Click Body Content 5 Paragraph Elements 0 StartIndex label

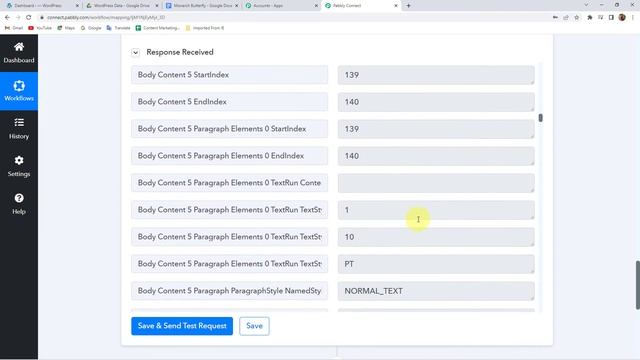[x=229, y=129]
